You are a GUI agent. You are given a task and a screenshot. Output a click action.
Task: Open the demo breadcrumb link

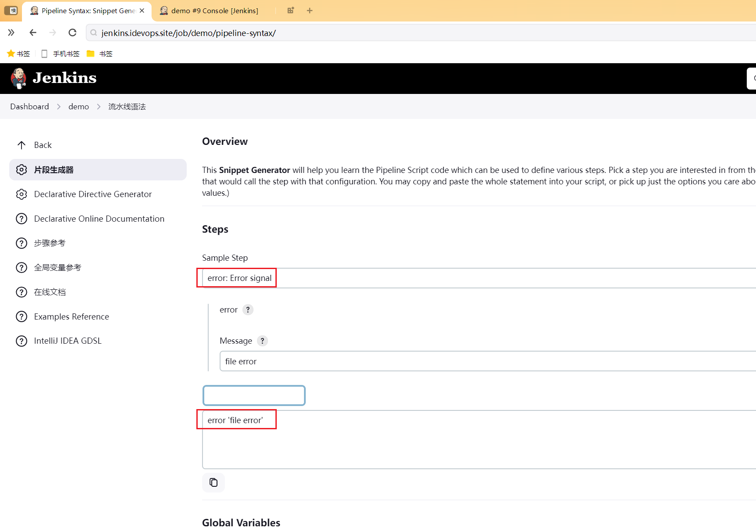[x=79, y=107]
